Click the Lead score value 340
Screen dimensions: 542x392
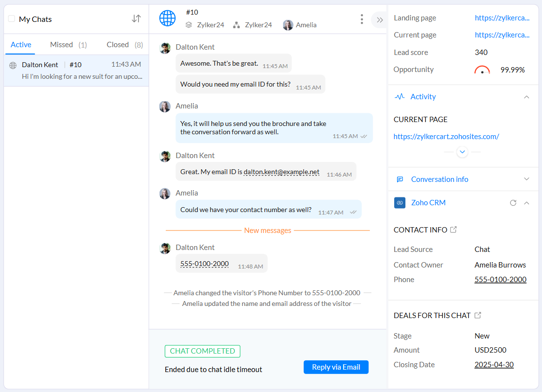coord(481,53)
